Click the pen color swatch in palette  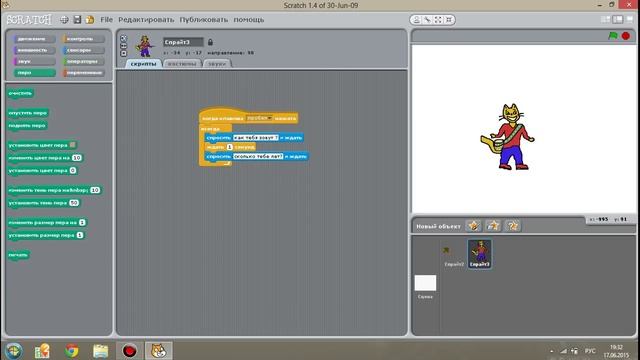click(72, 145)
